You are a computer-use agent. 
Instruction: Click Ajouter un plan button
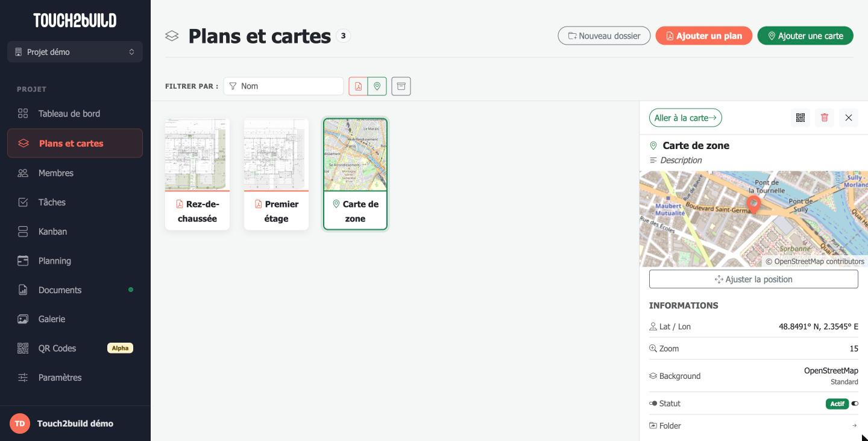(x=704, y=36)
